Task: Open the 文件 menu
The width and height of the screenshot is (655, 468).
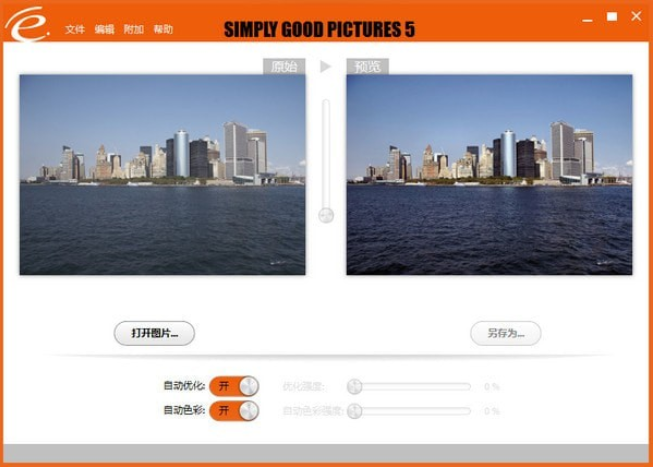Action: coord(75,29)
